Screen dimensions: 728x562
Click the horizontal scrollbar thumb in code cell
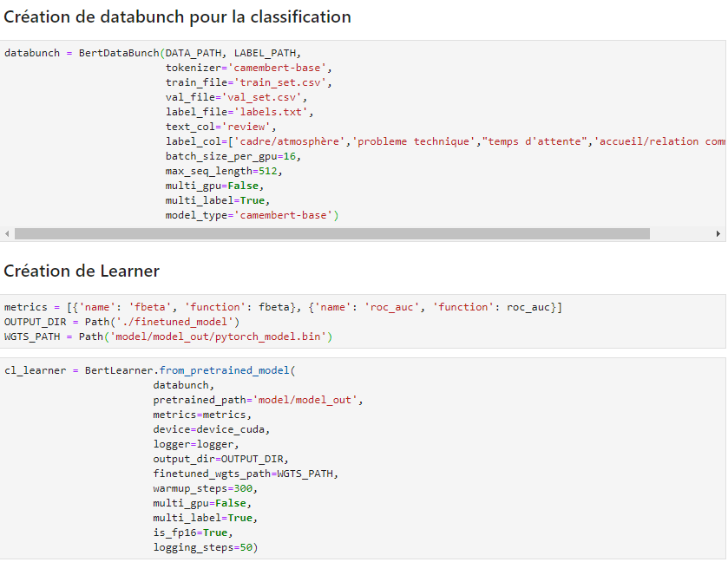click(x=332, y=234)
